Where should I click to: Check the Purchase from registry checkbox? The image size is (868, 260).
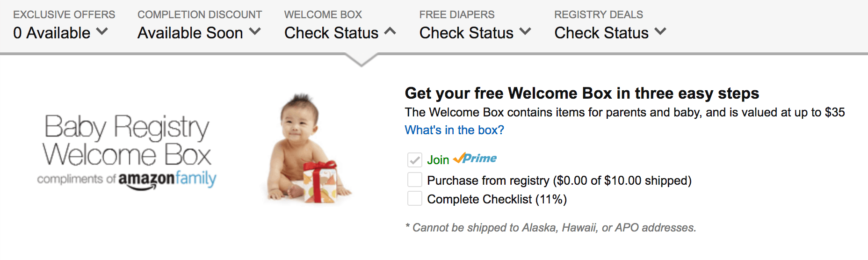pos(415,180)
